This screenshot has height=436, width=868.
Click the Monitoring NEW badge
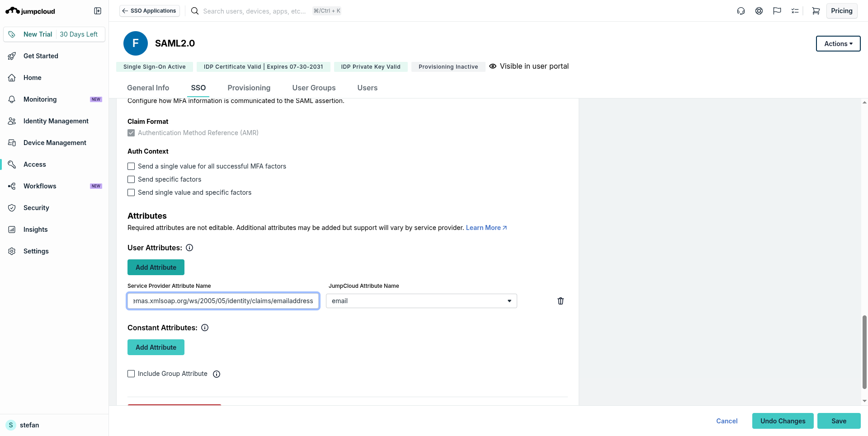[x=96, y=99]
